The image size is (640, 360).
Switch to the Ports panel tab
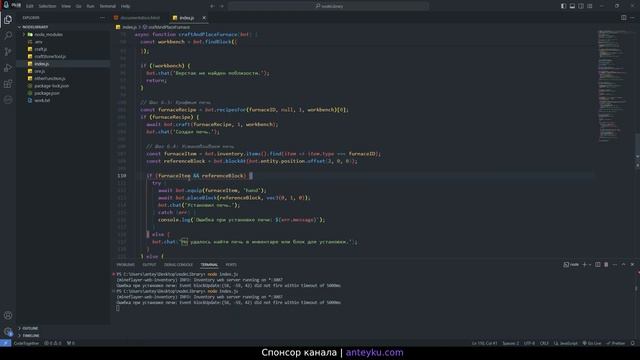click(x=231, y=265)
